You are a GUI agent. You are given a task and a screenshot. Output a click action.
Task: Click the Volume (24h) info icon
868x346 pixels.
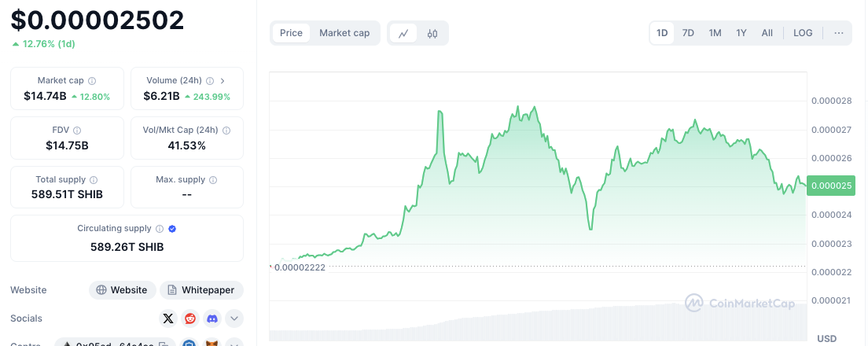coord(210,81)
